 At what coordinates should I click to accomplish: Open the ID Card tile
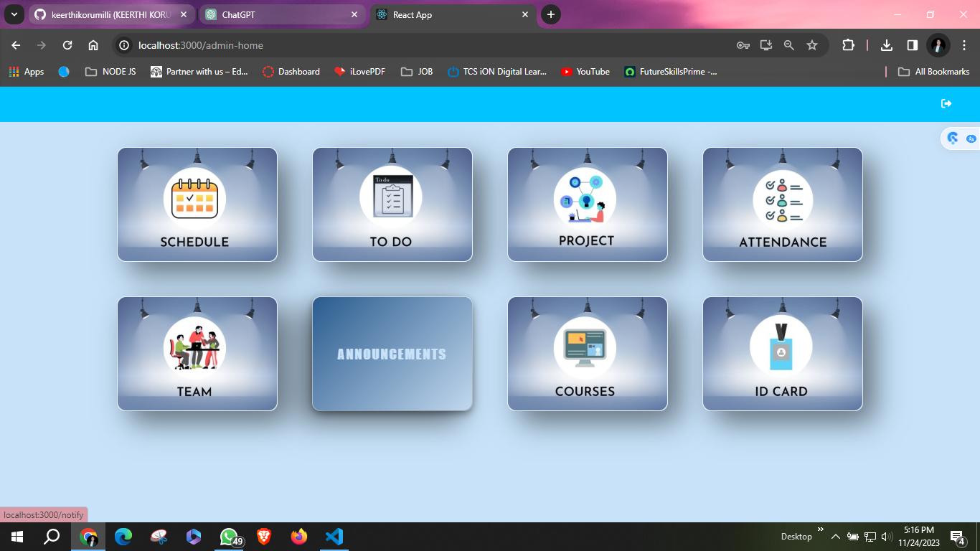(783, 354)
